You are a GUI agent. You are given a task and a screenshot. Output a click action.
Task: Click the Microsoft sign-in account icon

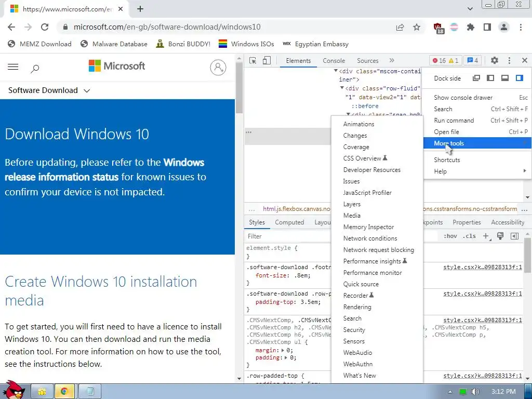218,68
